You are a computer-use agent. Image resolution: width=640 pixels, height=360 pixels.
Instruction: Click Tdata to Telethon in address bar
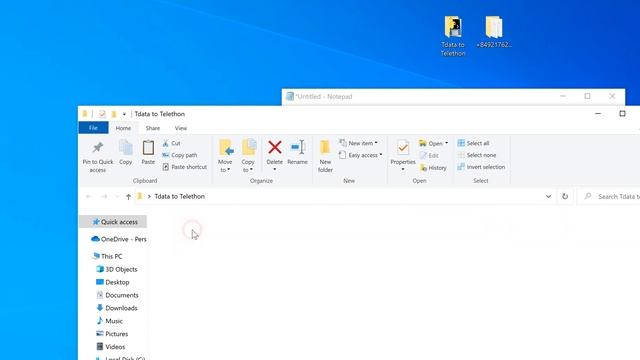coord(180,196)
